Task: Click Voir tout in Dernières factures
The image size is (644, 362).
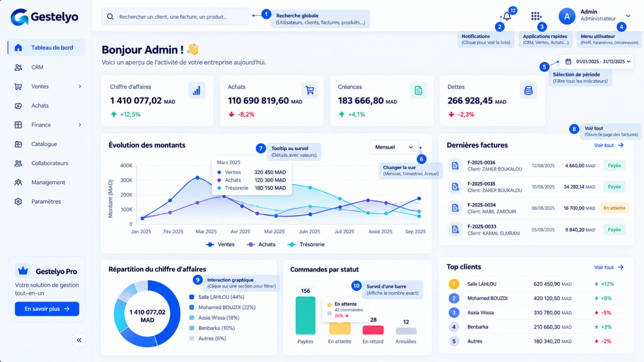Action: click(609, 145)
